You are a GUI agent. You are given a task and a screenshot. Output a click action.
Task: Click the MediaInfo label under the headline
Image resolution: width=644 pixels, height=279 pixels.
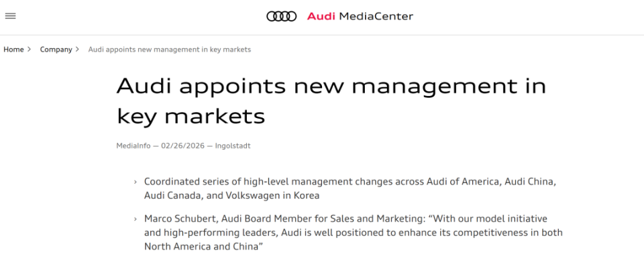pos(133,146)
